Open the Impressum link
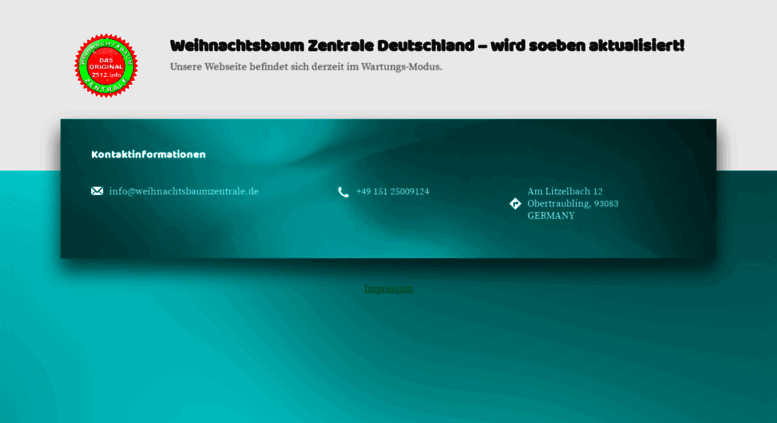Image resolution: width=777 pixels, height=423 pixels. (388, 289)
